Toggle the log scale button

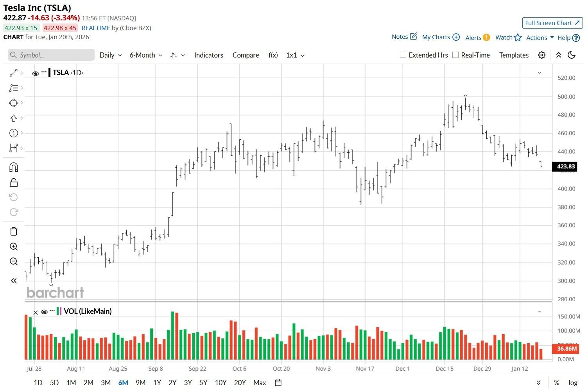pyautogui.click(x=573, y=383)
